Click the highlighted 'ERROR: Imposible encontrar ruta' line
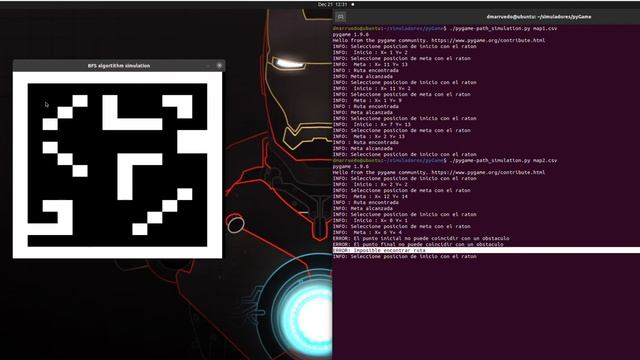The height and width of the screenshot is (360, 640). click(486, 250)
